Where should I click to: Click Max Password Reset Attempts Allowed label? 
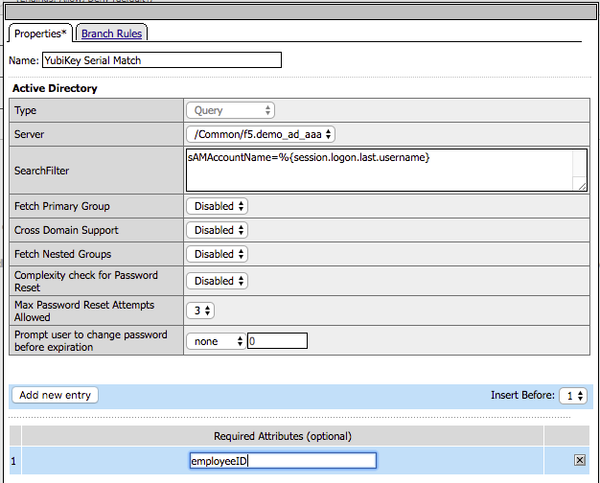(x=84, y=311)
